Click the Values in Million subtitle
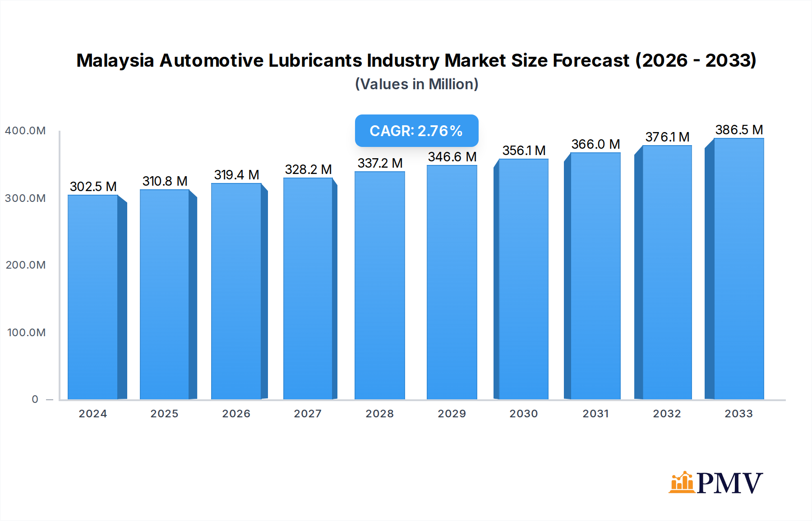Viewport: 812px width, 521px height. [x=416, y=84]
